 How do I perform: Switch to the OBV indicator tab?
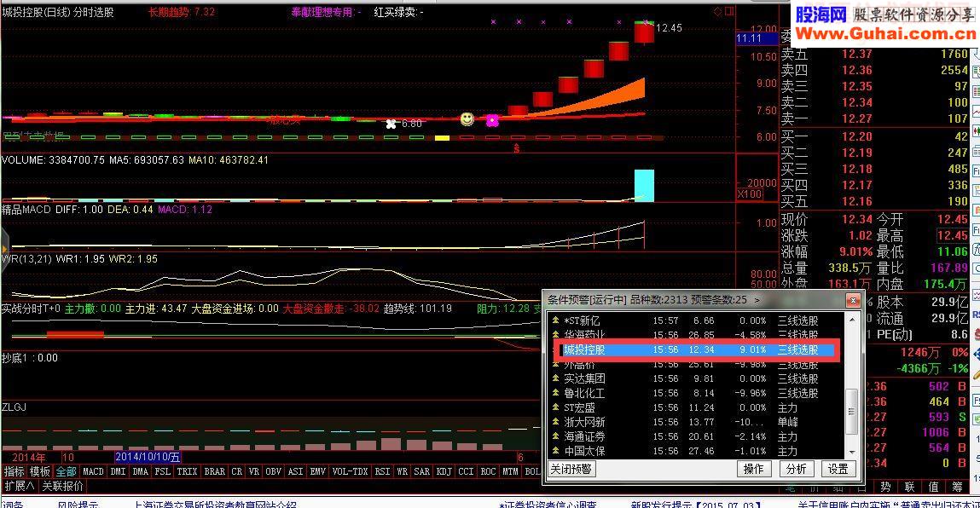[273, 471]
